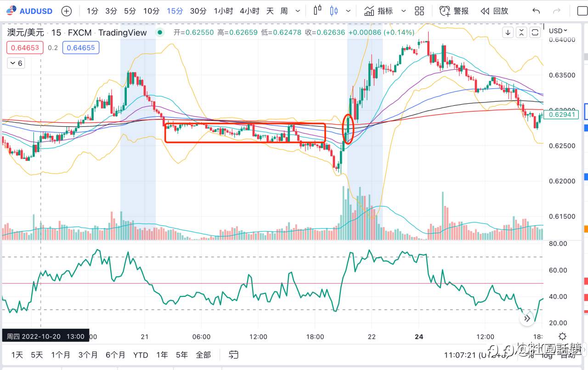Image resolution: width=588 pixels, height=370 pixels.
Task: Click the spread value 0.2
Action: pos(53,47)
